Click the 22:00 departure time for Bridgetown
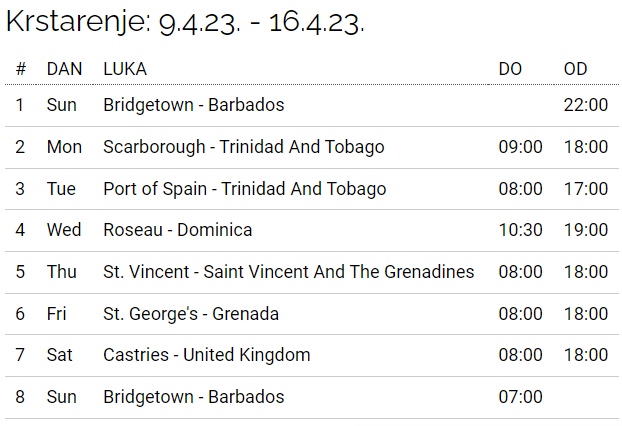 tap(585, 105)
